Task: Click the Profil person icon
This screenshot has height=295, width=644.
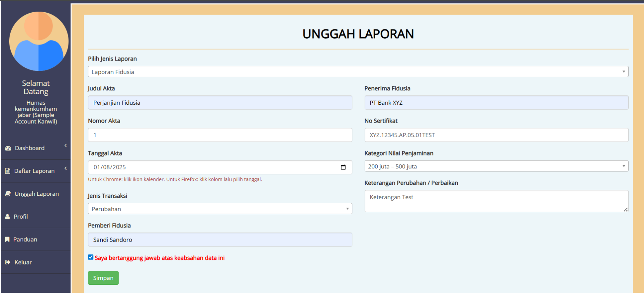Action: click(x=8, y=217)
